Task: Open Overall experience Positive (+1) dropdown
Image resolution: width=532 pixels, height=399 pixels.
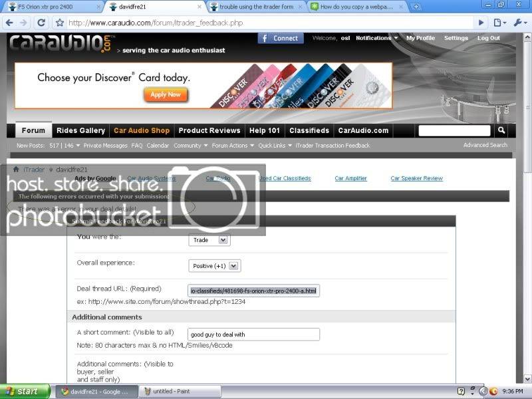Action: [x=215, y=266]
